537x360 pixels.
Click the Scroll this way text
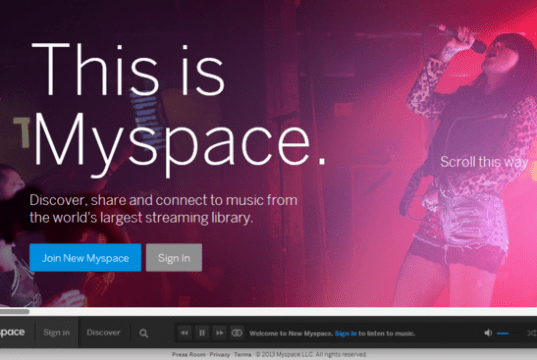coord(484,162)
